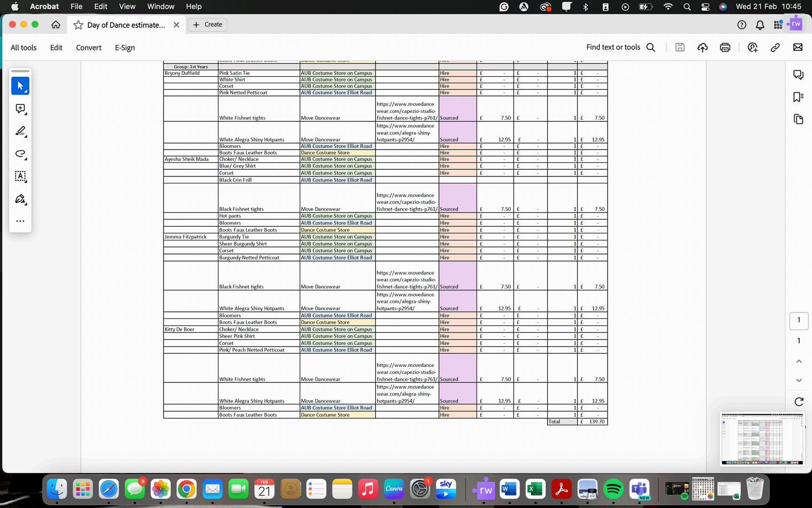
Task: Select the Bryony Duffield name cell
Action: pyautogui.click(x=191, y=73)
